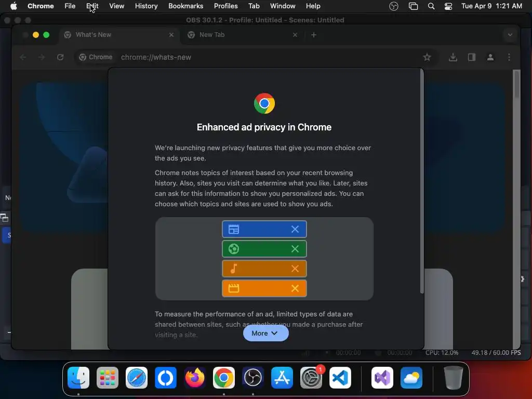
Task: Open Visual Studio purple icon in Dock
Action: pyautogui.click(x=382, y=378)
